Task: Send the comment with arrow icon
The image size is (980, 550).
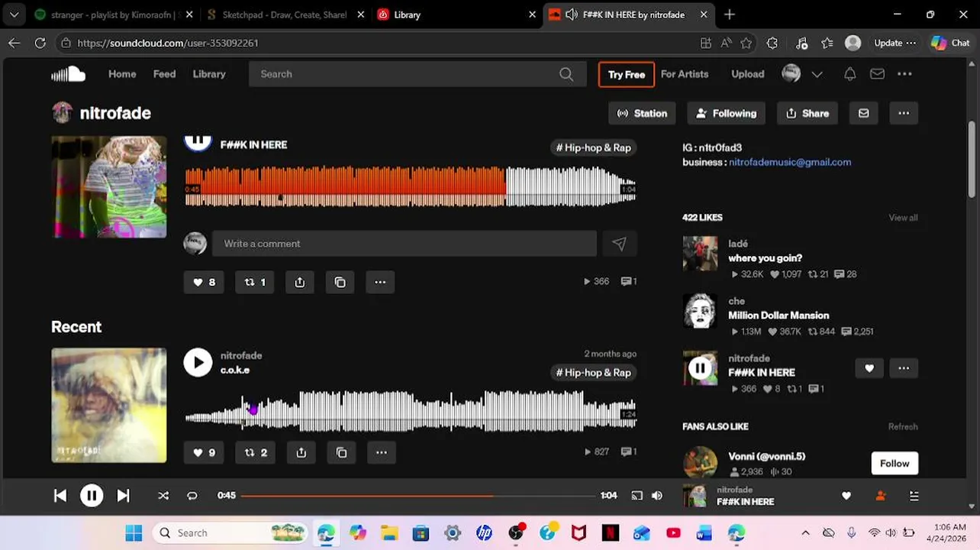Action: click(x=619, y=244)
